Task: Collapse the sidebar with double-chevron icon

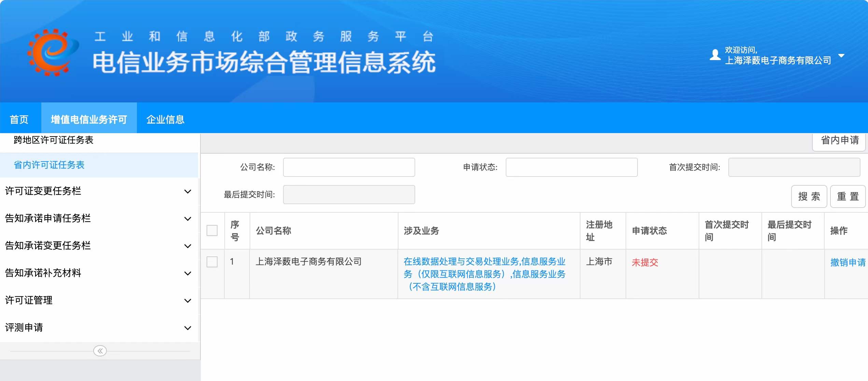Action: pyautogui.click(x=100, y=351)
